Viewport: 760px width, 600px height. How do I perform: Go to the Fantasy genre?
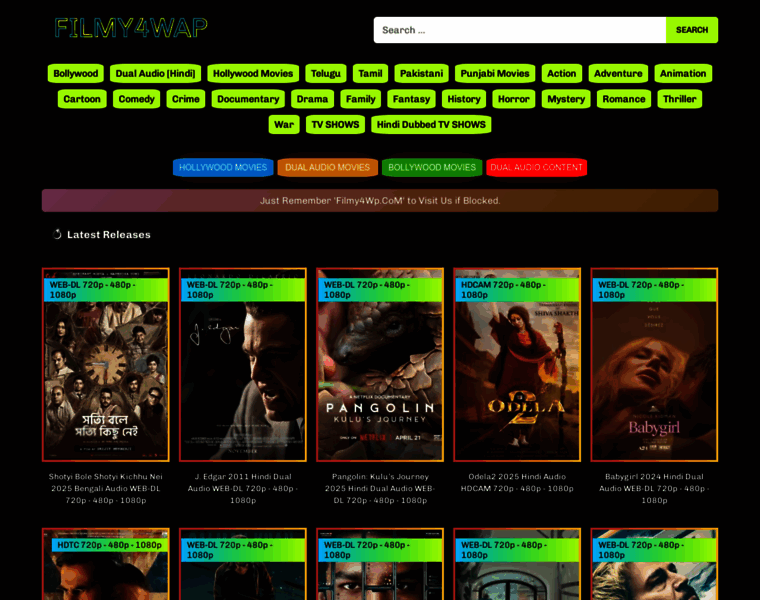(412, 99)
